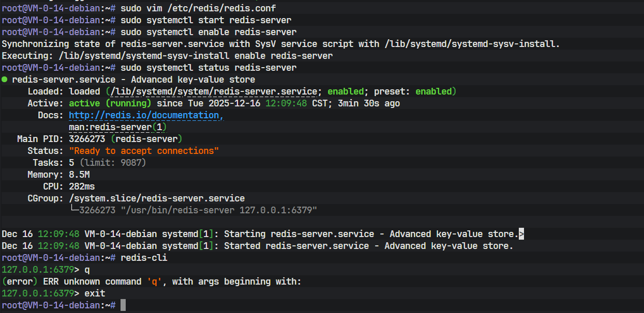Click the '"Ready to accept connections"' status text

point(144,151)
